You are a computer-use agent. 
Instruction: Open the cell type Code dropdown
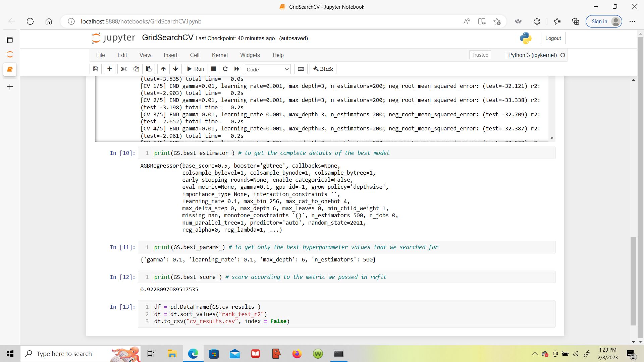[x=267, y=69]
